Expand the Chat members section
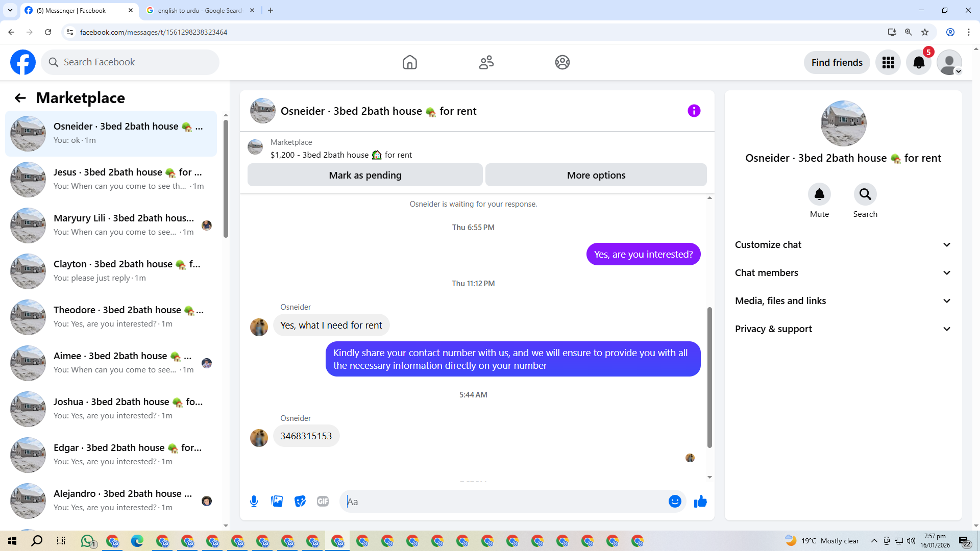The width and height of the screenshot is (980, 551). (x=843, y=273)
